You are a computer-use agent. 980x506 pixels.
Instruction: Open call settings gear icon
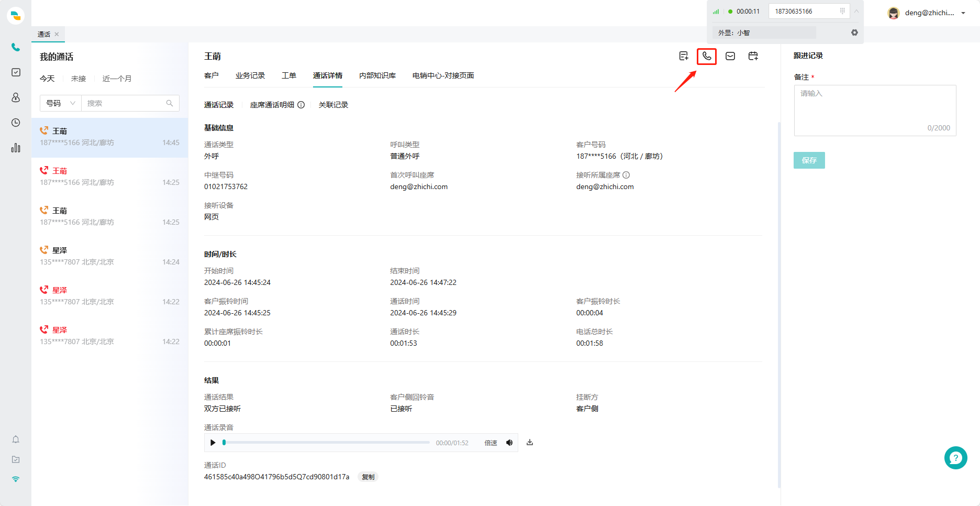(854, 32)
